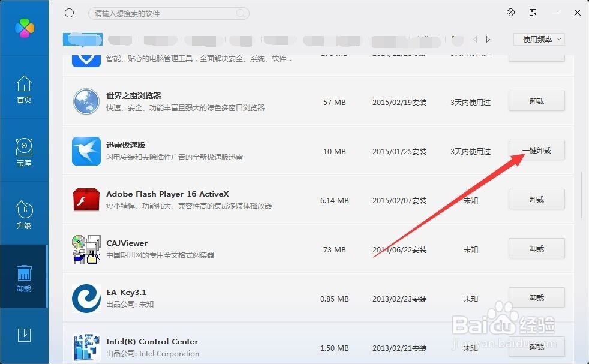Focus the software search input field
Image resolution: width=589 pixels, height=364 pixels.
click(x=169, y=14)
